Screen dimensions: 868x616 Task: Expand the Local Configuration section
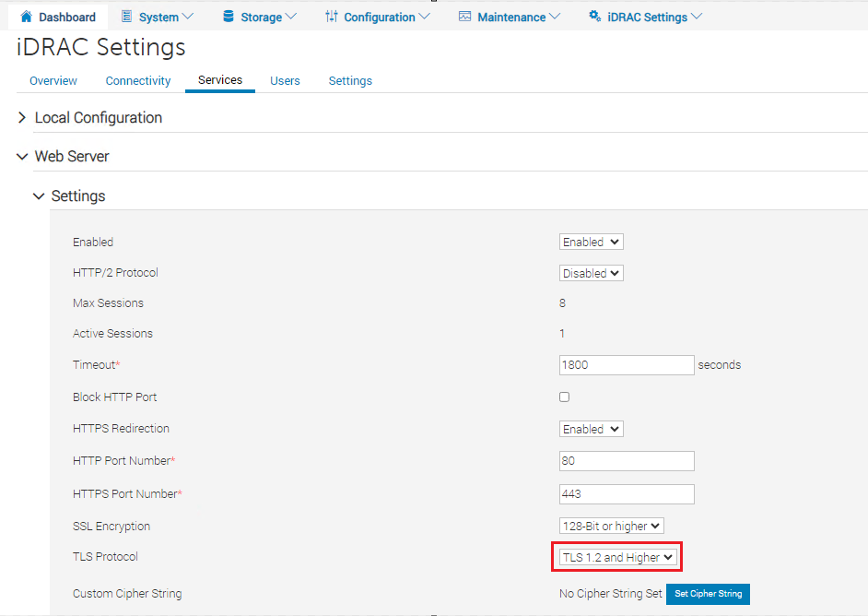click(x=22, y=118)
